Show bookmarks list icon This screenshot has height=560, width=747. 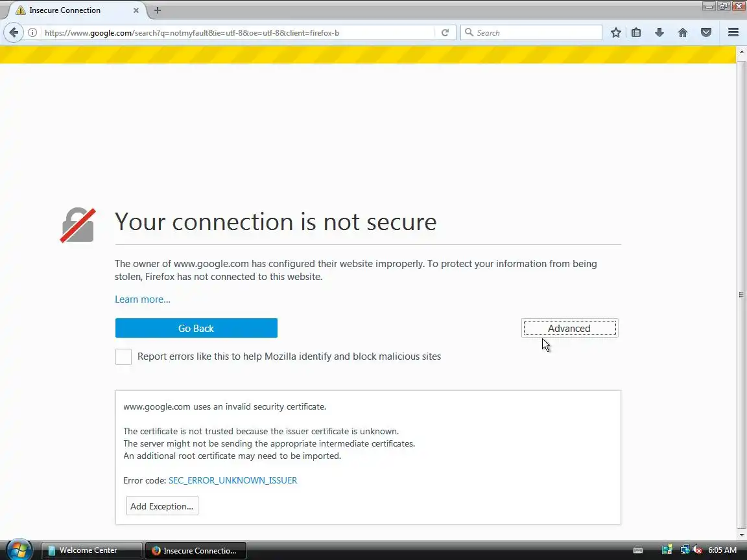[x=636, y=32]
